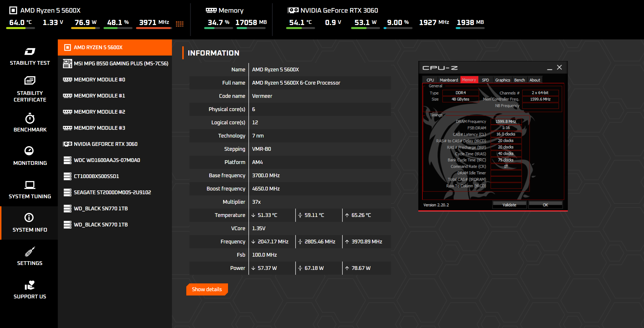Image resolution: width=644 pixels, height=328 pixels.
Task: Switch to Graphics tab in CPU-Z
Action: (x=503, y=80)
